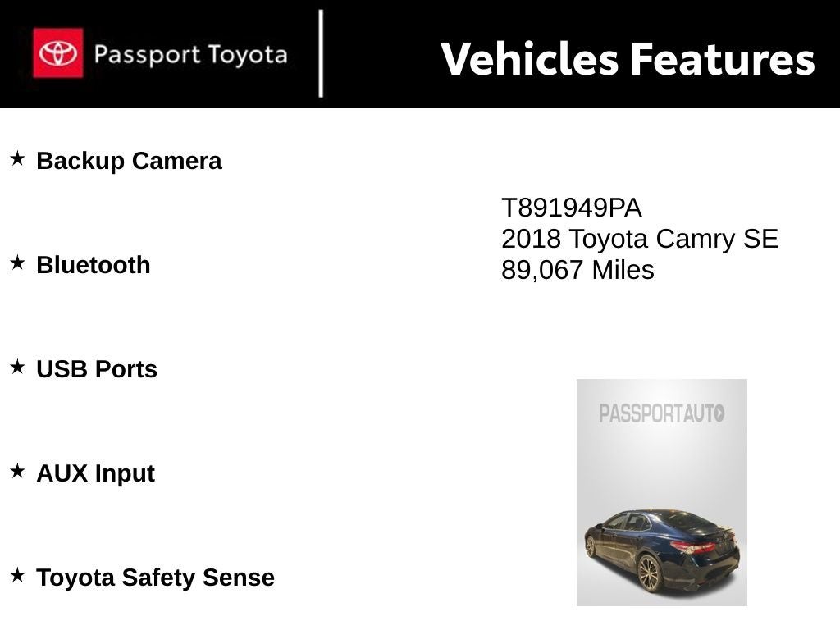Screen dimensions: 840x630
Task: Click the red Toyota logo icon
Action: coord(57,53)
